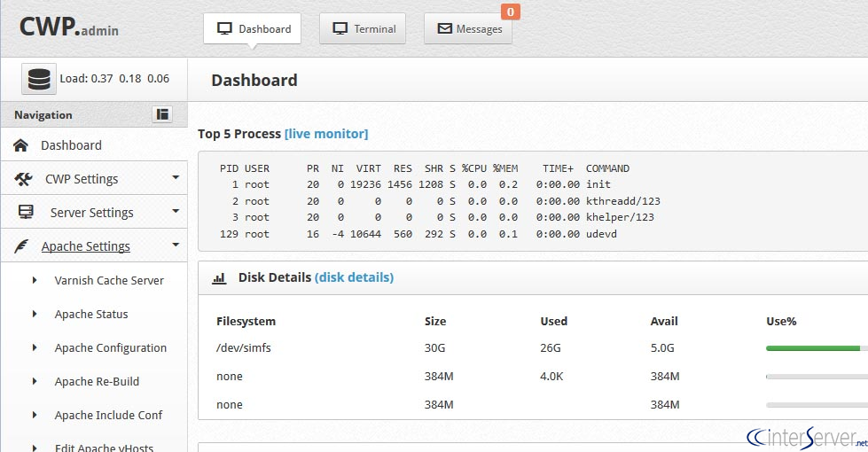Open the Server Settings menu
The height and width of the screenshot is (452, 868).
click(x=94, y=213)
